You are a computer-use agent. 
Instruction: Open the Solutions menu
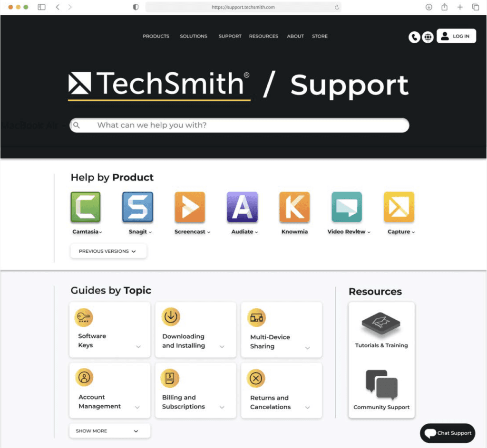tap(194, 36)
